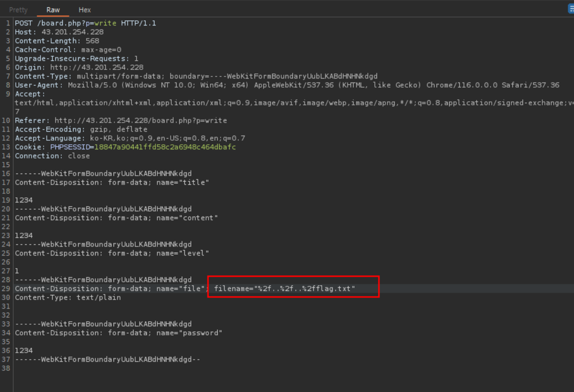Click Content-Type: text/plain line
The width and height of the screenshot is (574, 392).
68,298
